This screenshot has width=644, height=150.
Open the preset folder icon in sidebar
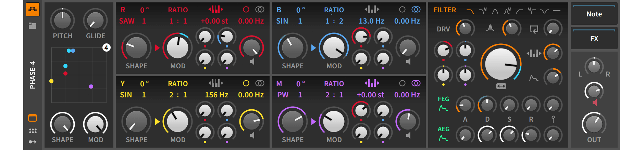(33, 26)
